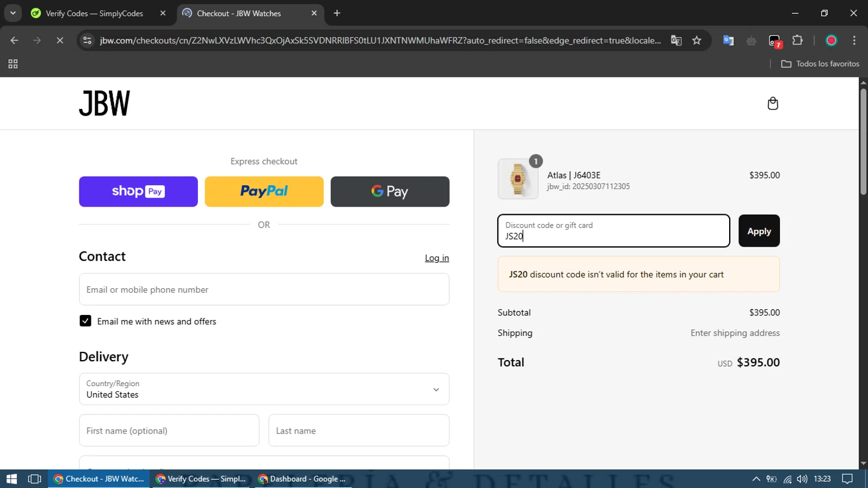The height and width of the screenshot is (488, 868).
Task: Open the Chrome profile avatar
Action: point(832,41)
